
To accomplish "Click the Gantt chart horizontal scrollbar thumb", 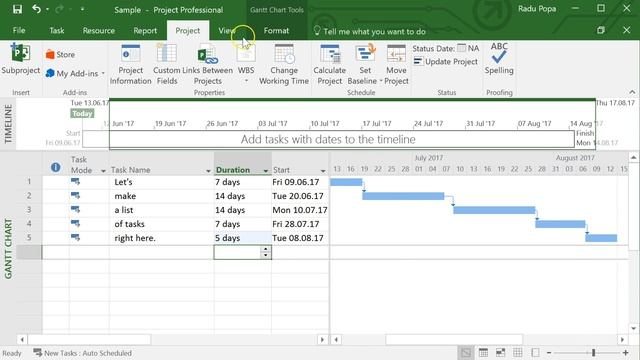I will (x=454, y=339).
